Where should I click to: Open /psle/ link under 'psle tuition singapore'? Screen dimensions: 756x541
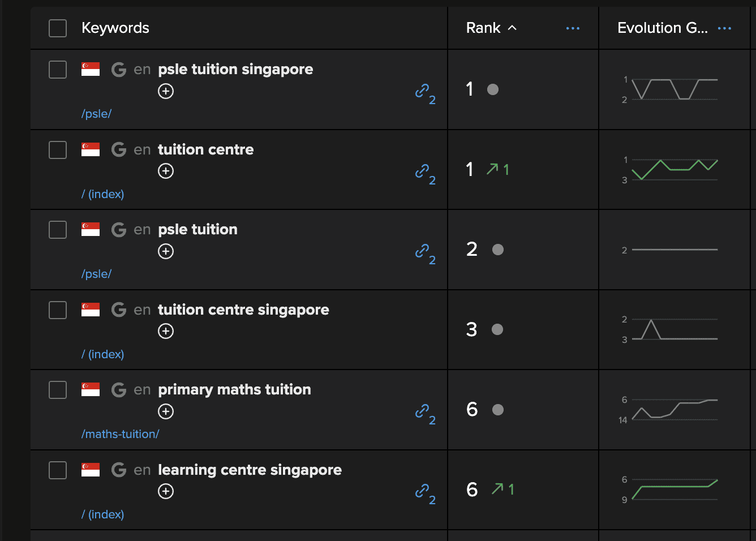coord(96,114)
